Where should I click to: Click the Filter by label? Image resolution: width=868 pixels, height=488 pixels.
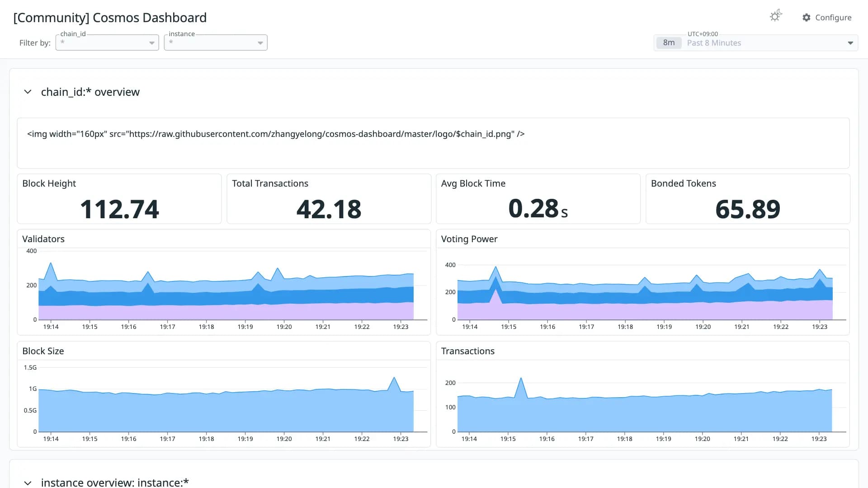click(35, 43)
